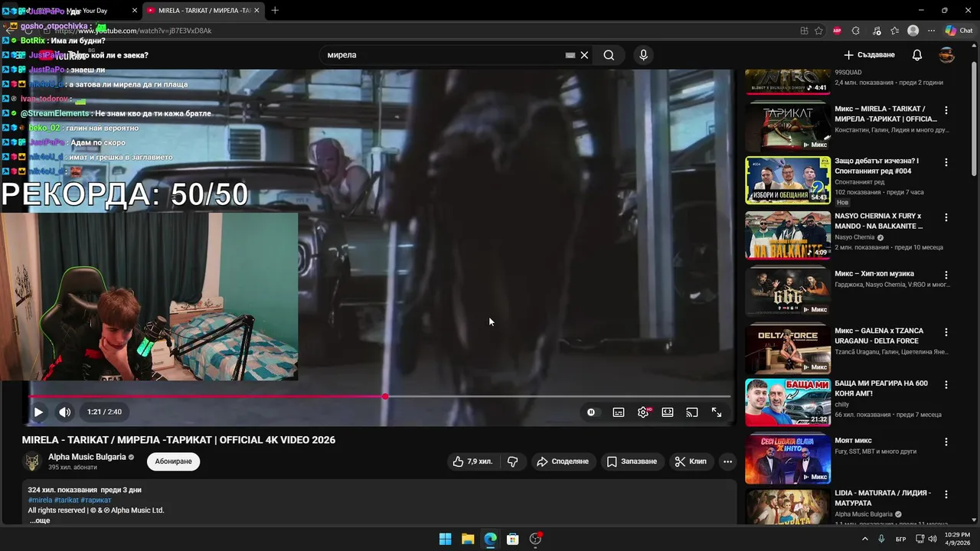This screenshot has height=551, width=980.
Task: Open browser extensions puzzle icon
Action: click(856, 31)
